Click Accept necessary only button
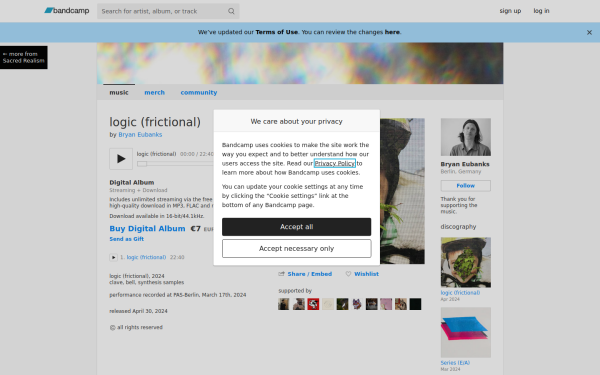600x375 pixels. pyautogui.click(x=297, y=249)
